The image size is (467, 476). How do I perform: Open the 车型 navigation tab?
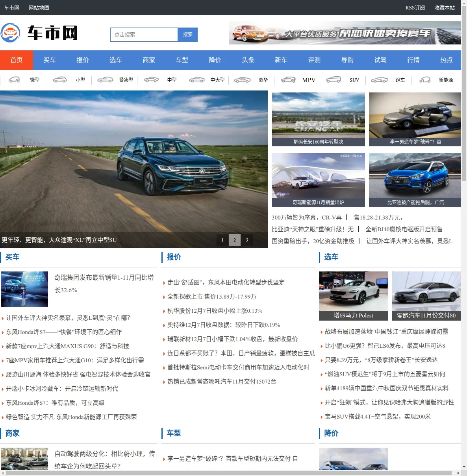[x=182, y=60]
